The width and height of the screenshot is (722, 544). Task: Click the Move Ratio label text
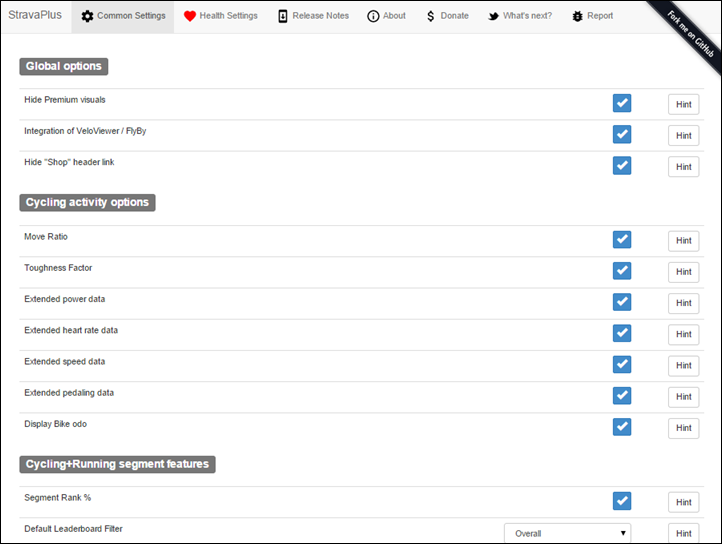point(46,237)
